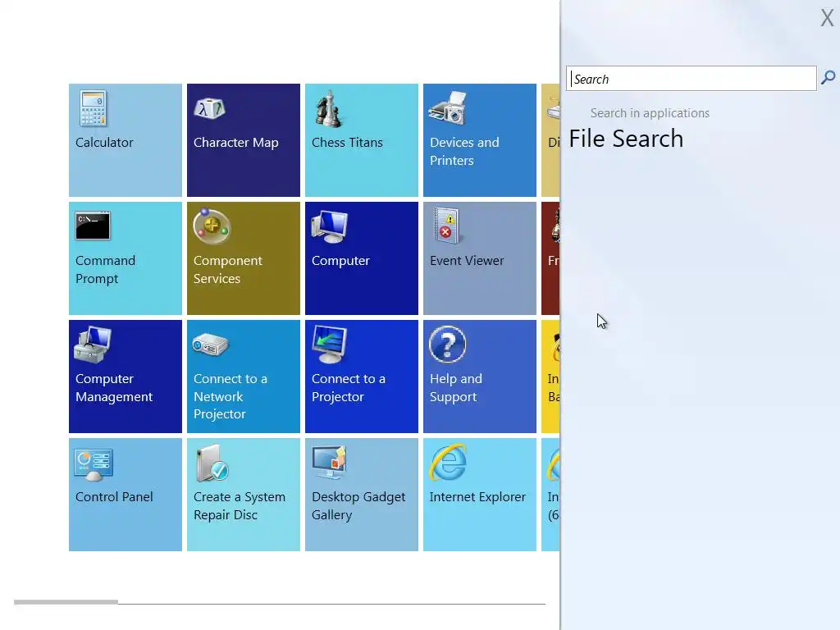Click the Connect to a Network Projector label
The height and width of the screenshot is (630, 840).
point(231,396)
